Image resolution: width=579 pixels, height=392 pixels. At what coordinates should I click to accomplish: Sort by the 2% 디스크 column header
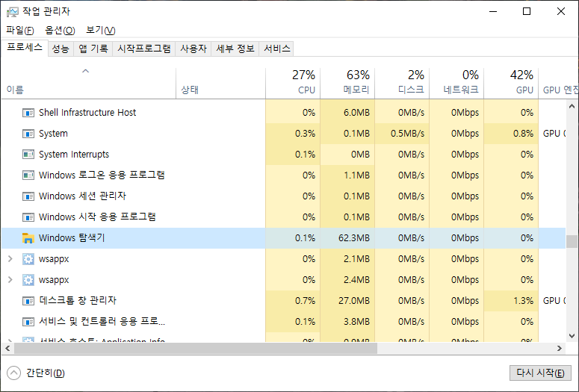click(402, 84)
